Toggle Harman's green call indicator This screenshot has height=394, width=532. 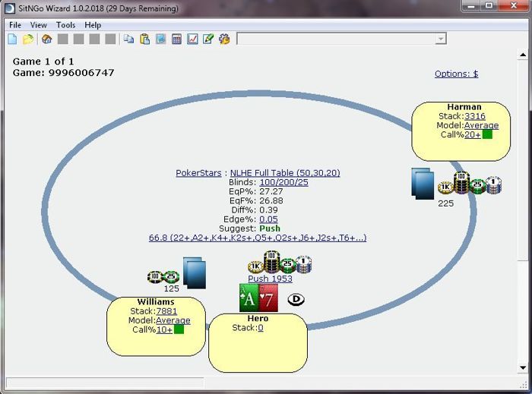[x=487, y=134]
